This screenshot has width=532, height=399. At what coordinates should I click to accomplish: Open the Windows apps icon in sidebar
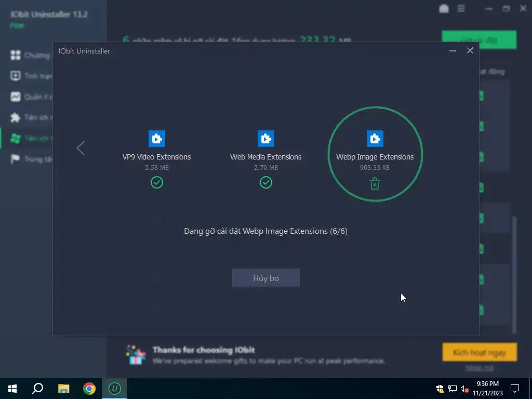pyautogui.click(x=15, y=138)
